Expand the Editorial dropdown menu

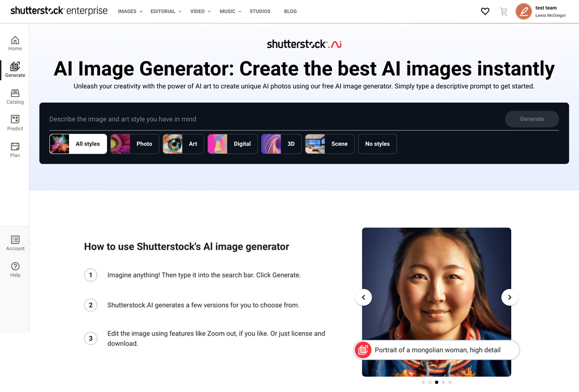pos(166,11)
